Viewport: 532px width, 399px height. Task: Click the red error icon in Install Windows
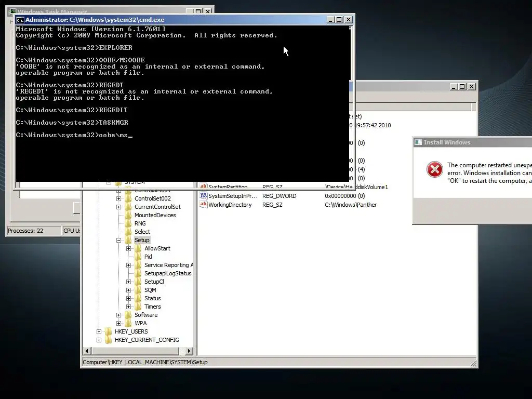[x=435, y=169]
